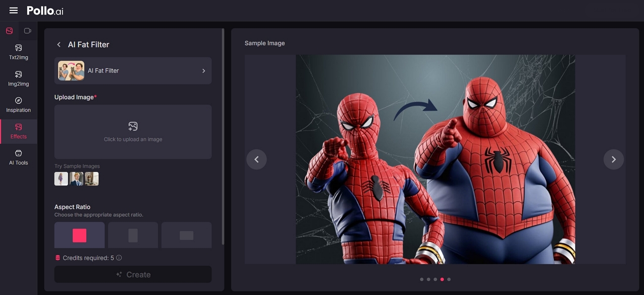Click the Pollo.ai logo
Viewport: 644px width, 295px height.
45,10
